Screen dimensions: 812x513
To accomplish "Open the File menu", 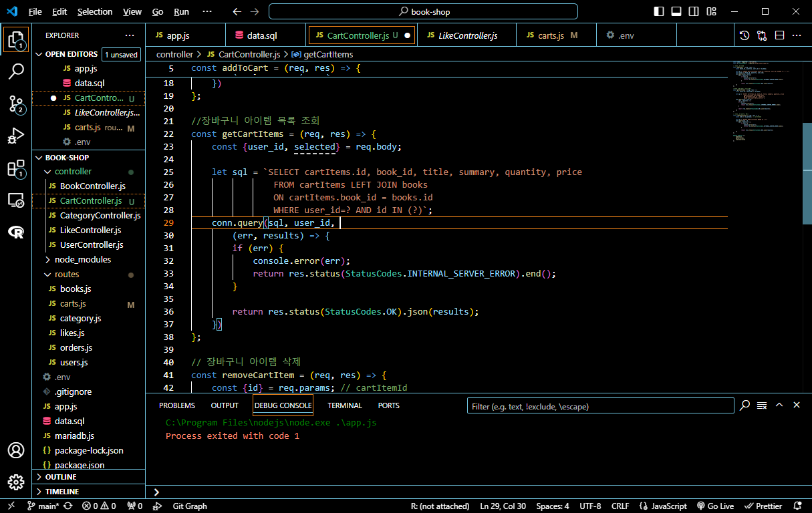I will tap(35, 11).
